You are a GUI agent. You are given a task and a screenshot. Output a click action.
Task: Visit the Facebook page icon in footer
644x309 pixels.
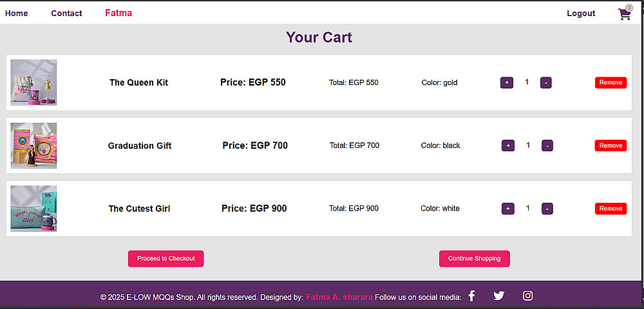pos(471,295)
